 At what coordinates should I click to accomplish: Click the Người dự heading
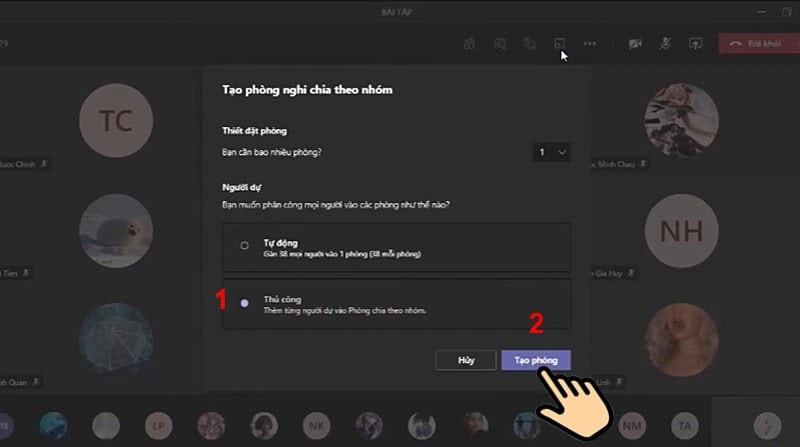pyautogui.click(x=242, y=187)
